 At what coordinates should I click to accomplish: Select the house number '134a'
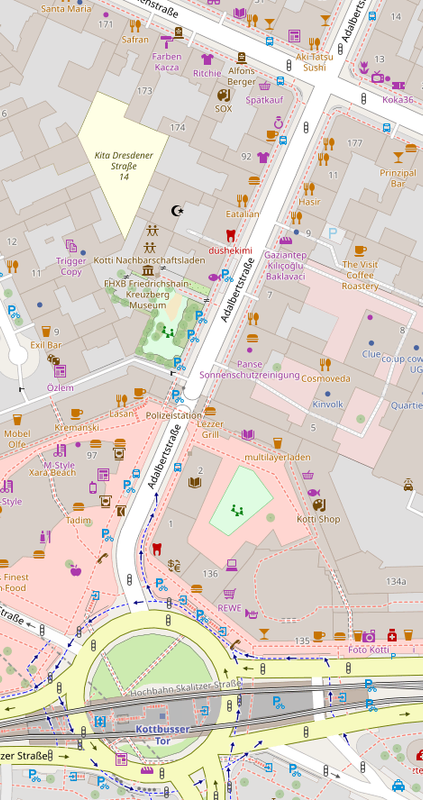click(396, 581)
